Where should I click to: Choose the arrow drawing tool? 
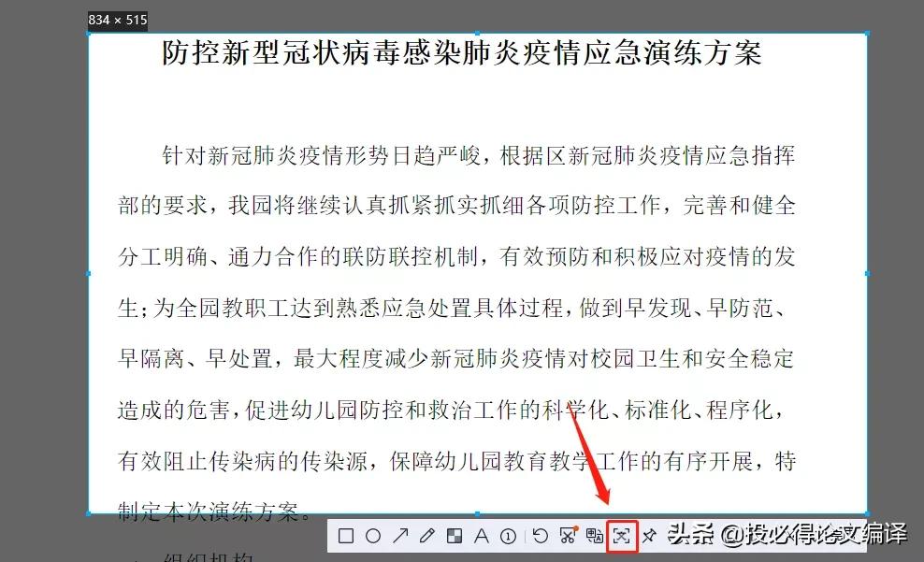pos(399,538)
